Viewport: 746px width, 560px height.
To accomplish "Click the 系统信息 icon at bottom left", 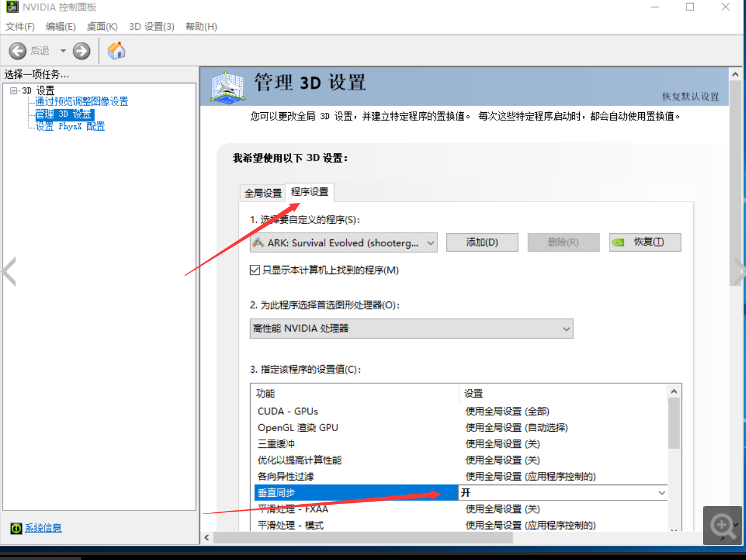I will 16,528.
